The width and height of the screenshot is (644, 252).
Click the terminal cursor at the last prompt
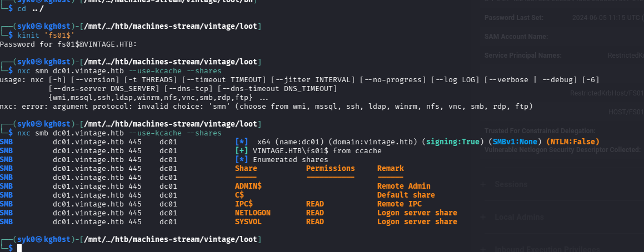[x=19, y=248]
